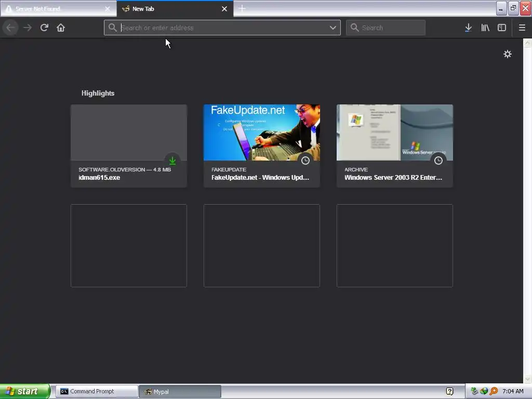Click the clock icon on Windows Server card
The width and height of the screenshot is (532, 399).
(438, 160)
